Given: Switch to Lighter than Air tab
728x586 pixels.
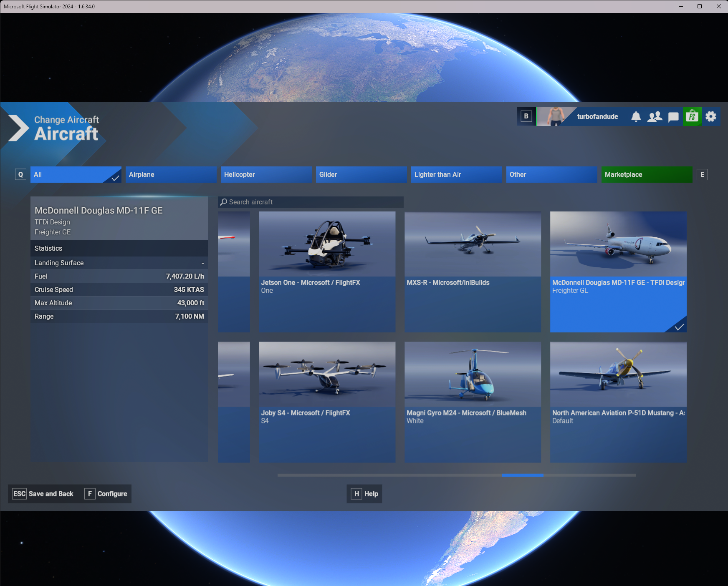Looking at the screenshot, I should tap(457, 174).
